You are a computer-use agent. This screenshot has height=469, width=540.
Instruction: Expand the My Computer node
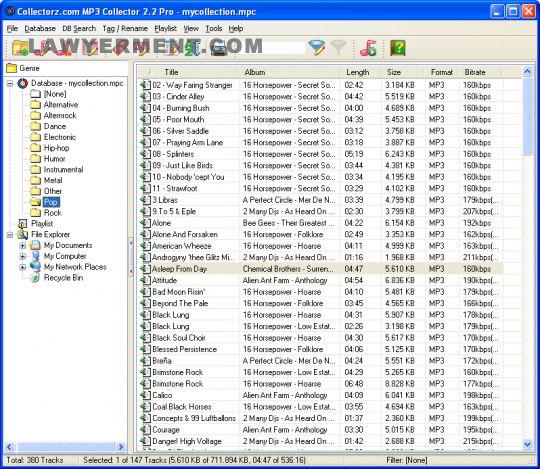tap(23, 256)
